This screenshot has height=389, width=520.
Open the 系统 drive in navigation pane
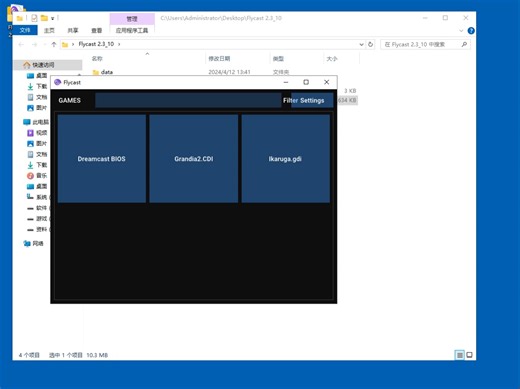tap(42, 197)
